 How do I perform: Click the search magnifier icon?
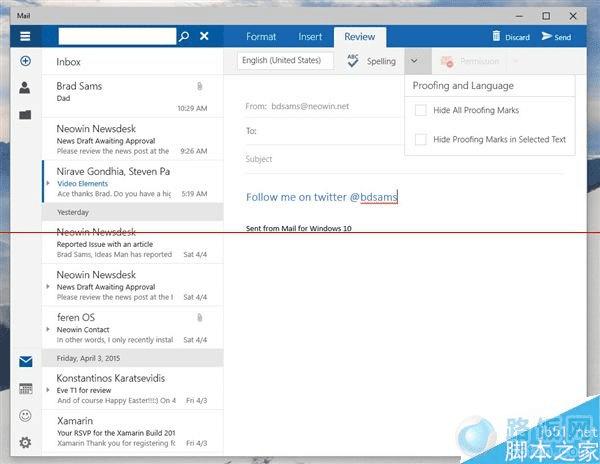184,36
